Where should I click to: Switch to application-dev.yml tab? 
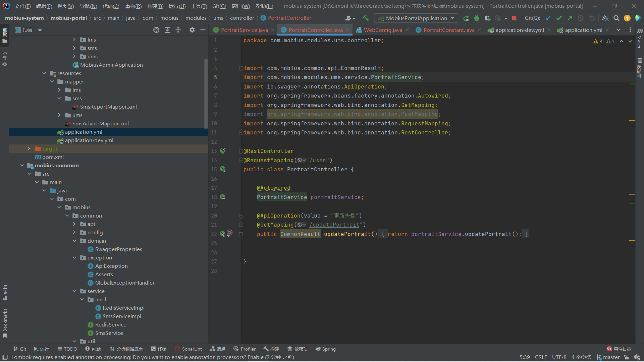pos(520,30)
